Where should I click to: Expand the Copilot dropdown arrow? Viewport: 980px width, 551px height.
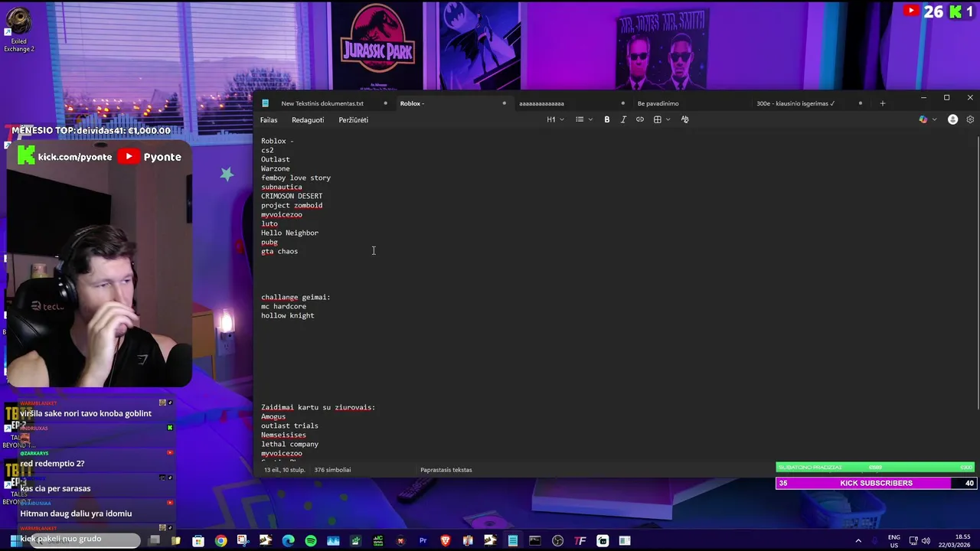tap(934, 119)
